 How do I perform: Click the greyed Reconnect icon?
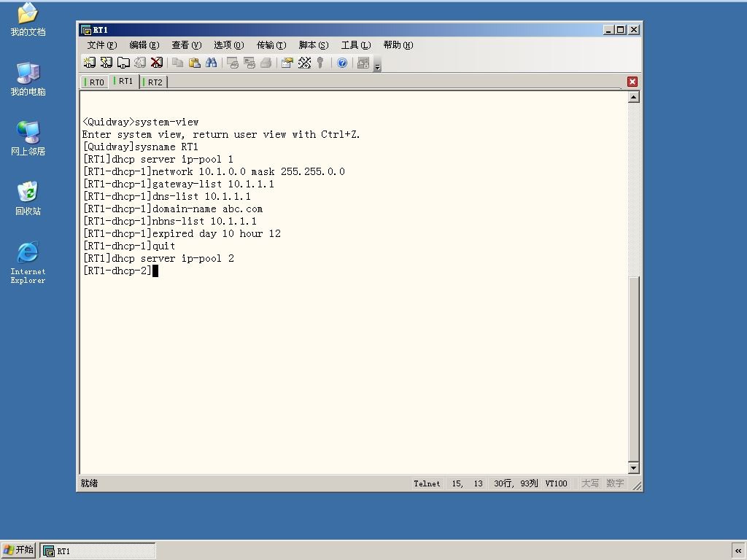(140, 63)
